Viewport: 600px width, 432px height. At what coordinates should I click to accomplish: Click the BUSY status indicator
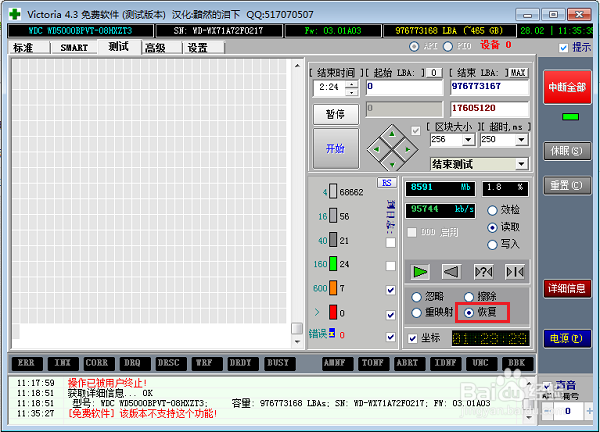pos(278,363)
